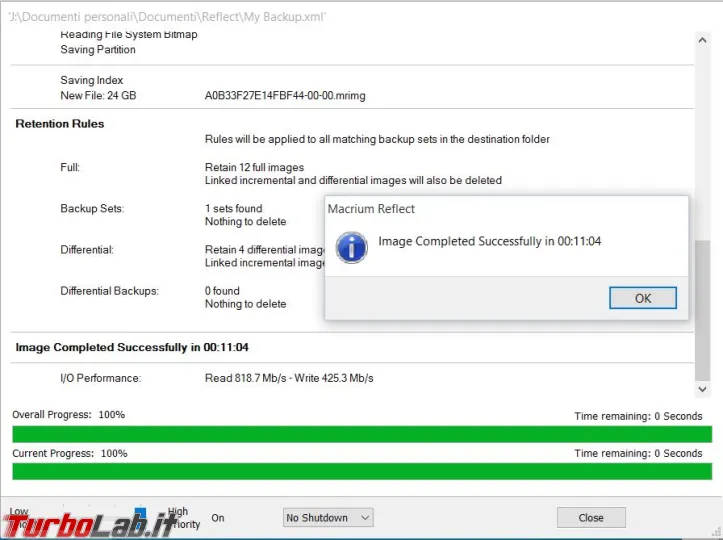The height and width of the screenshot is (540, 723).
Task: Click the 'Differential:' retention label
Action: click(x=87, y=250)
